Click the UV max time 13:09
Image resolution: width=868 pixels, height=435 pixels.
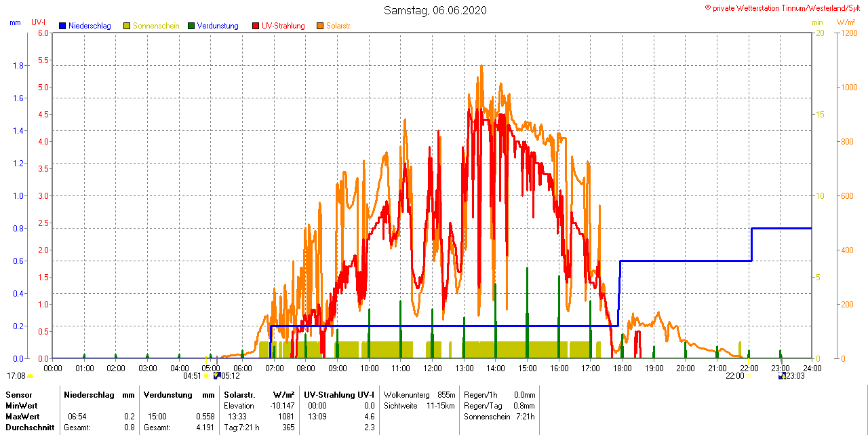tap(317, 416)
